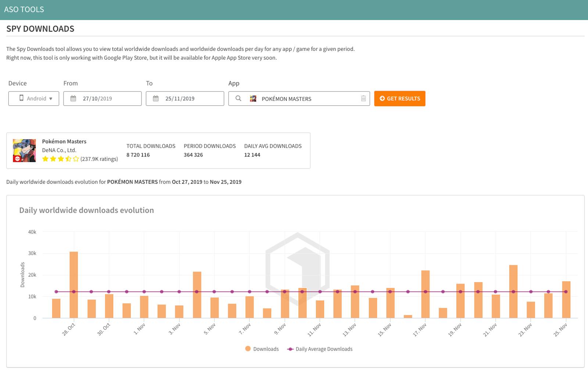Click the Pokémon Masters small icon in App field
This screenshot has width=588, height=370.
click(253, 98)
